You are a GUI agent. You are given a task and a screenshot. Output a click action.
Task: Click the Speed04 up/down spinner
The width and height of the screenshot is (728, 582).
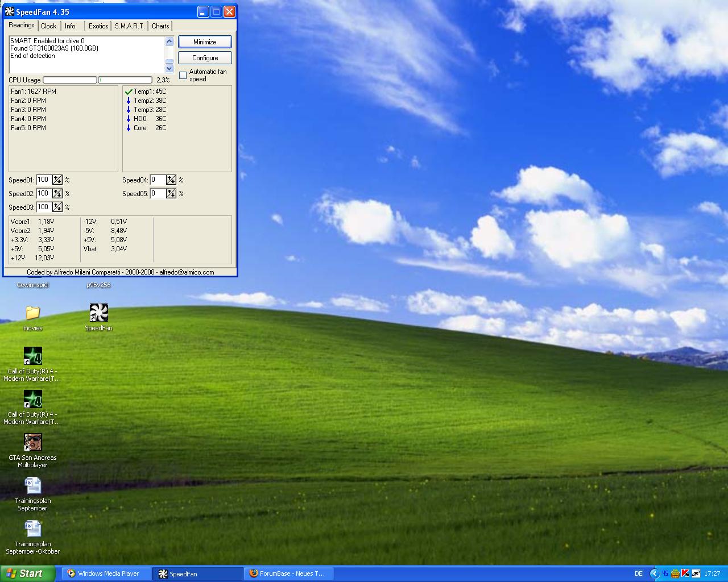tap(171, 180)
